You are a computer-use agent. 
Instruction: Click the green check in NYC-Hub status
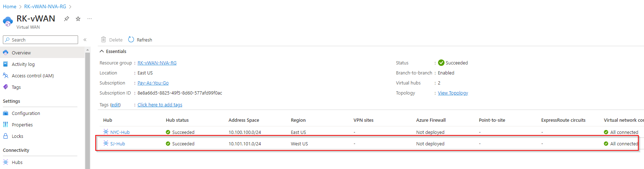tap(168, 132)
